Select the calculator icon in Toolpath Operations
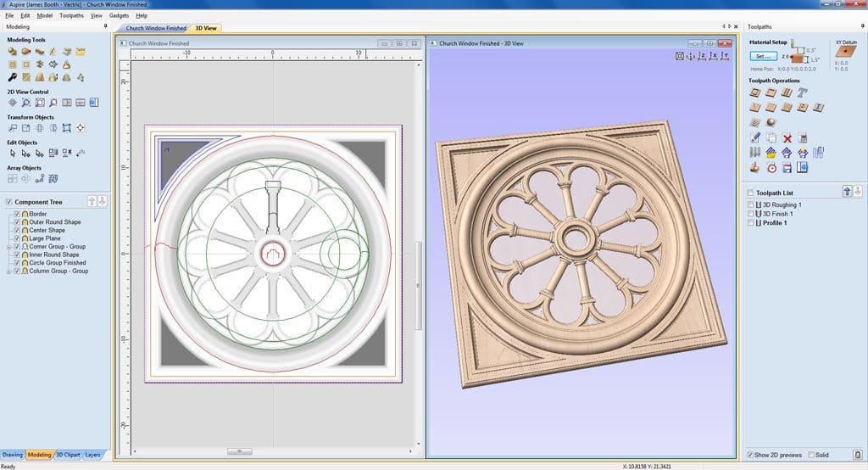Image resolution: width=868 pixels, height=470 pixels. 802,137
